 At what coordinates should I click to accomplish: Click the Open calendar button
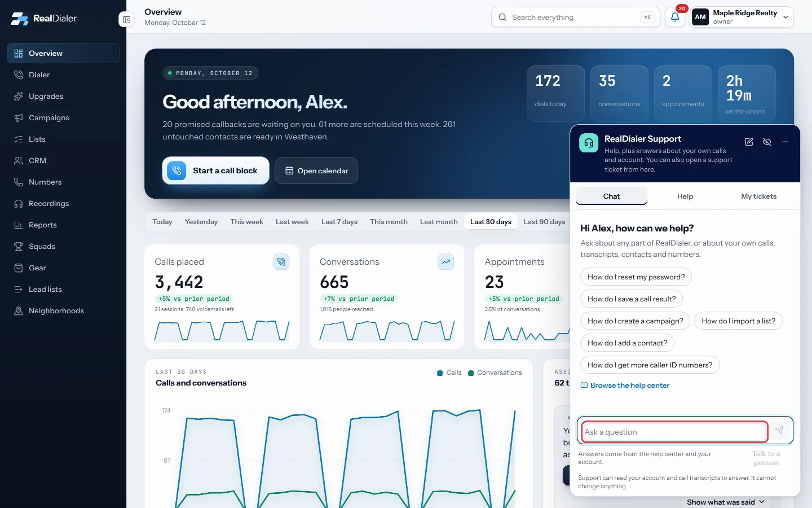(316, 170)
